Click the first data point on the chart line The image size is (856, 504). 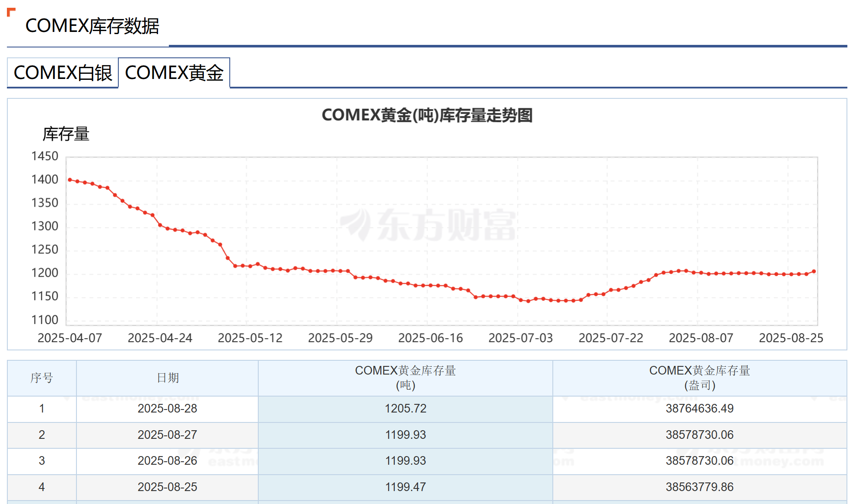coord(70,180)
